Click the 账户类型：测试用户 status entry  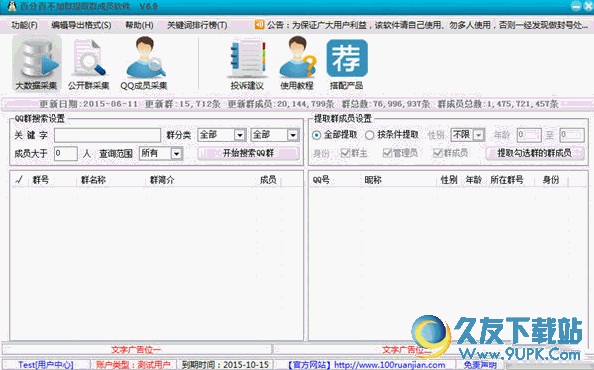[x=133, y=365]
